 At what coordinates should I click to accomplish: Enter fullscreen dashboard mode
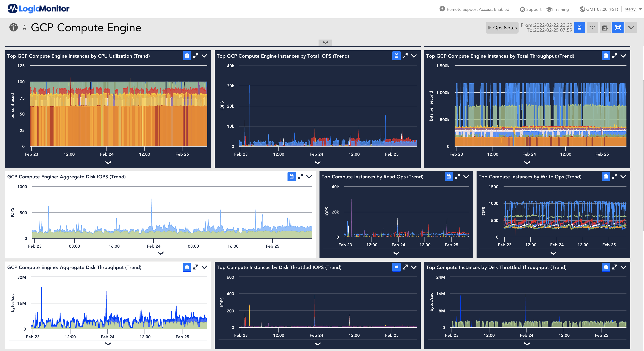point(618,28)
